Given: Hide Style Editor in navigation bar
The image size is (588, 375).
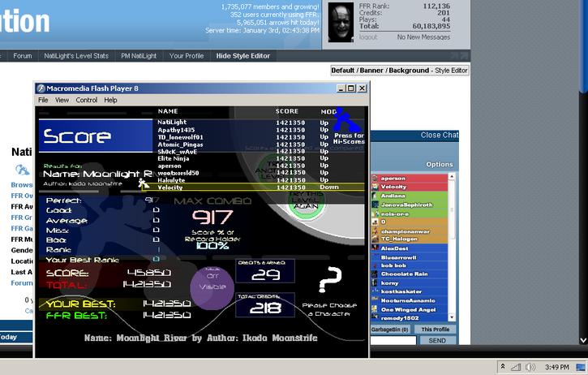Looking at the screenshot, I should (243, 56).
